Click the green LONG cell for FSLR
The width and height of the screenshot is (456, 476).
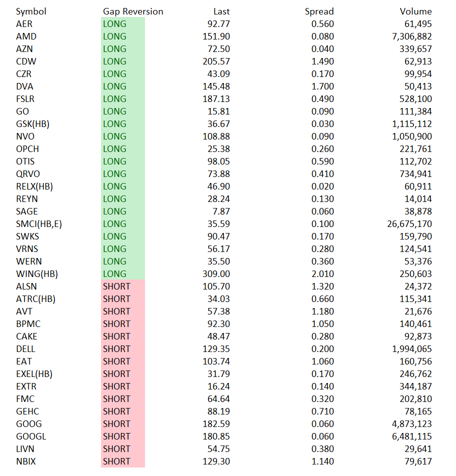(123, 99)
